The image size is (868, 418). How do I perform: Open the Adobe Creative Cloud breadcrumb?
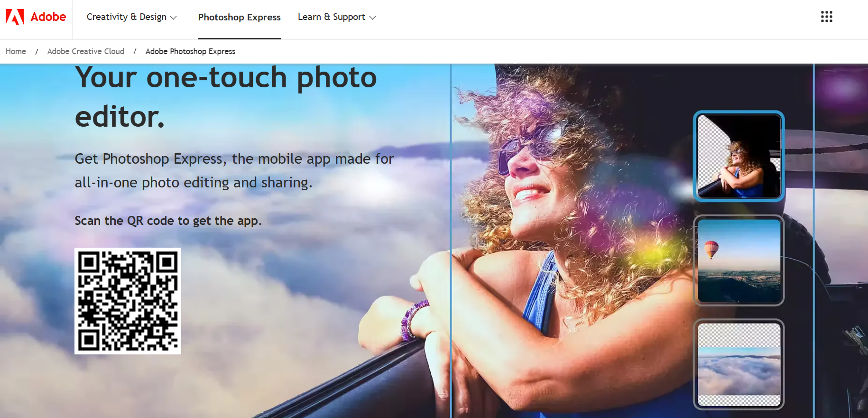click(x=86, y=51)
